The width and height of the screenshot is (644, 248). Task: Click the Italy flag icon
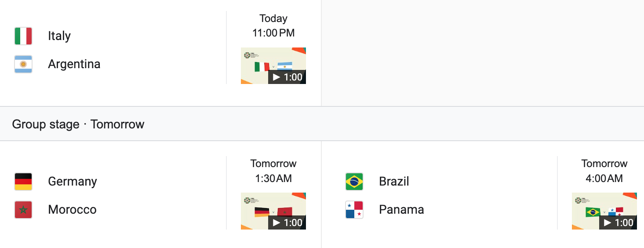pyautogui.click(x=23, y=36)
